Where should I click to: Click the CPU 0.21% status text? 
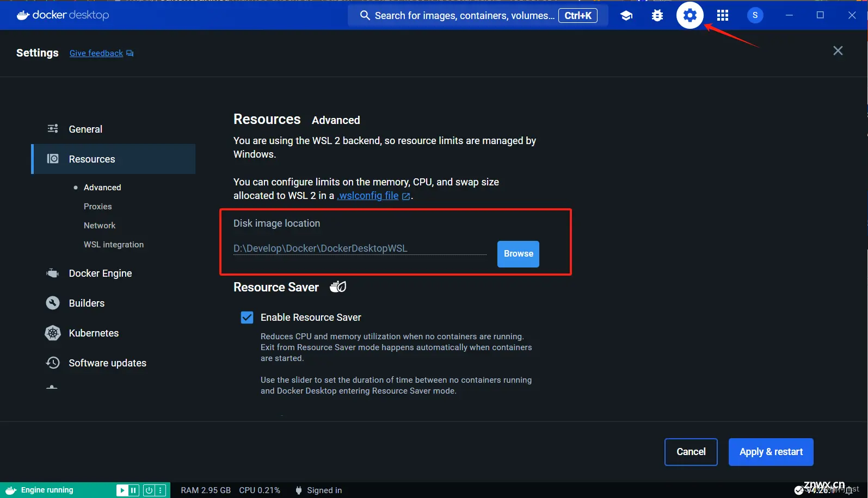pyautogui.click(x=260, y=490)
